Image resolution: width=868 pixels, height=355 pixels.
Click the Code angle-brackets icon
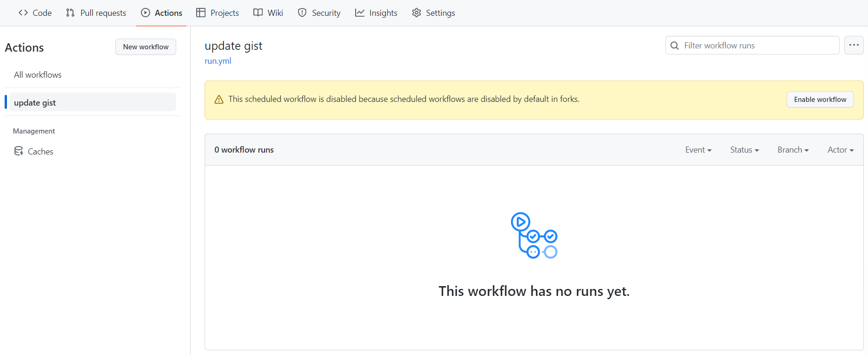point(23,13)
